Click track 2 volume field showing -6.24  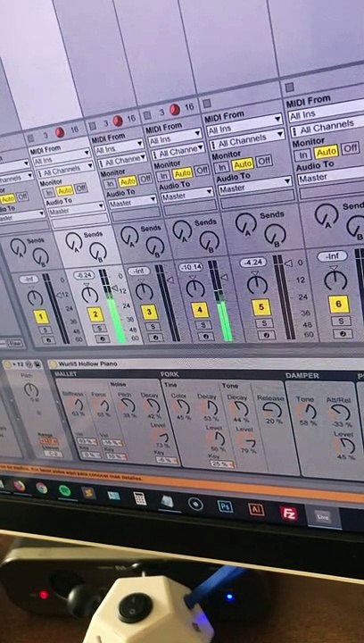tap(84, 275)
